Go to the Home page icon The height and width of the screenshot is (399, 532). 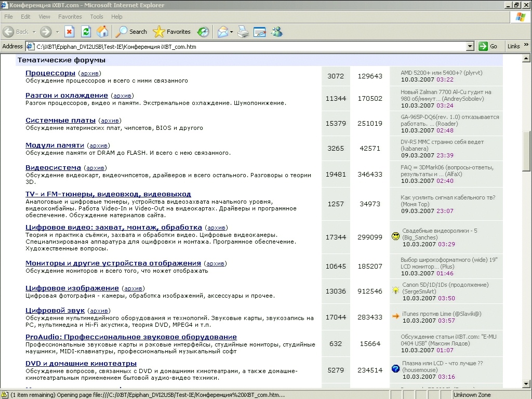[102, 32]
